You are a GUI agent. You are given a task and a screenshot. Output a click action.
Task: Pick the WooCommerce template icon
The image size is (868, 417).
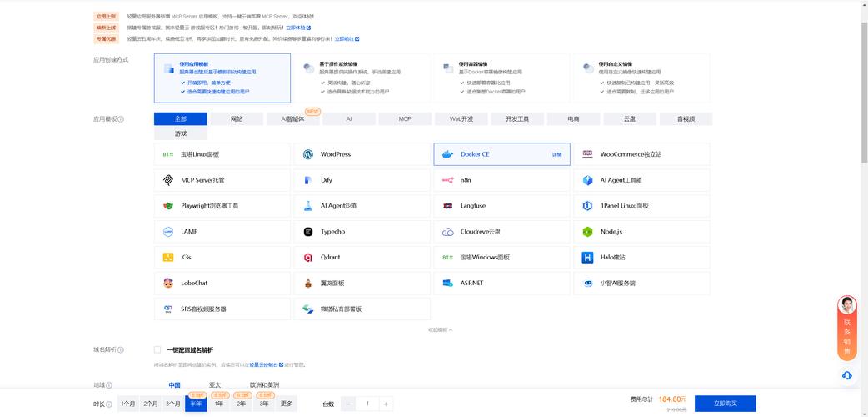pyautogui.click(x=587, y=154)
